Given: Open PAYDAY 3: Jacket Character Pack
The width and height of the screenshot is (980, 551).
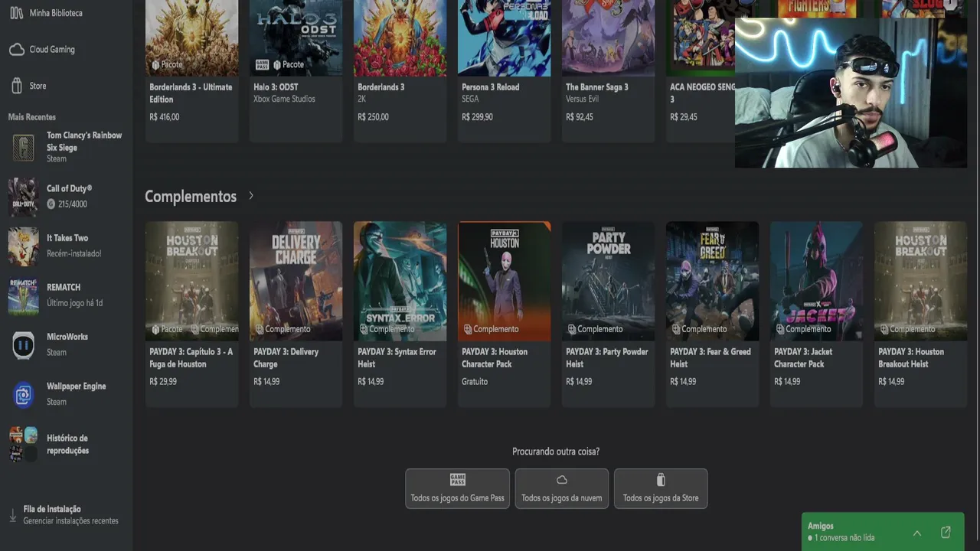Looking at the screenshot, I should [x=816, y=314].
